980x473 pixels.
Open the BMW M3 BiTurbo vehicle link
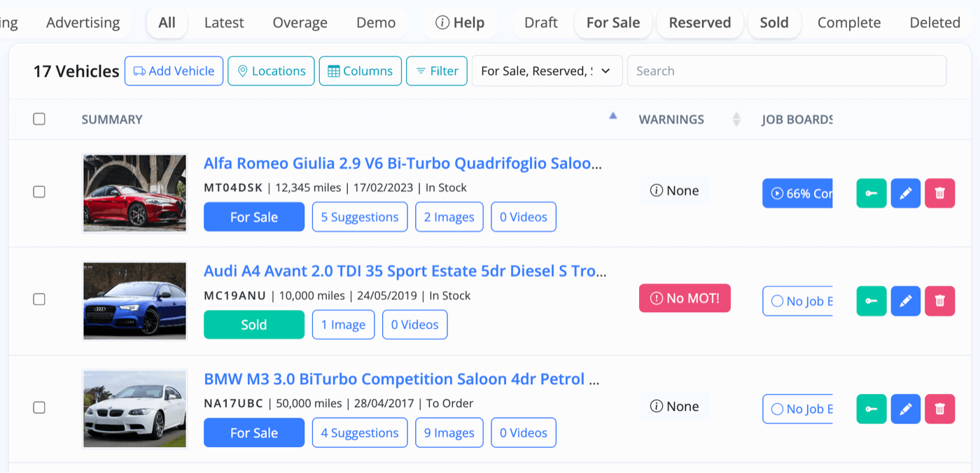pyautogui.click(x=402, y=379)
